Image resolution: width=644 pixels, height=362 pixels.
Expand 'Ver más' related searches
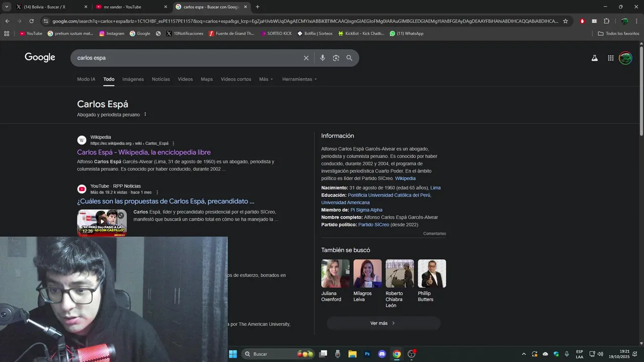click(383, 323)
